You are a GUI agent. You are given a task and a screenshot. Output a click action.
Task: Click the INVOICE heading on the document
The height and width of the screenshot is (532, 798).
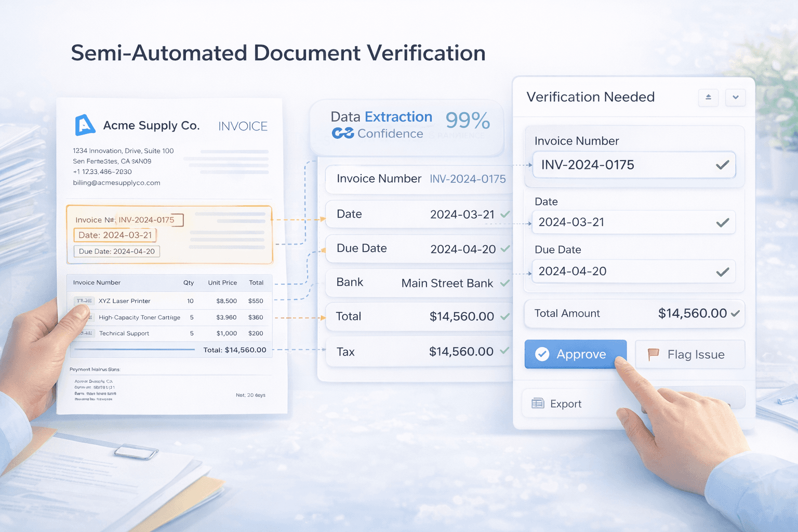click(243, 126)
